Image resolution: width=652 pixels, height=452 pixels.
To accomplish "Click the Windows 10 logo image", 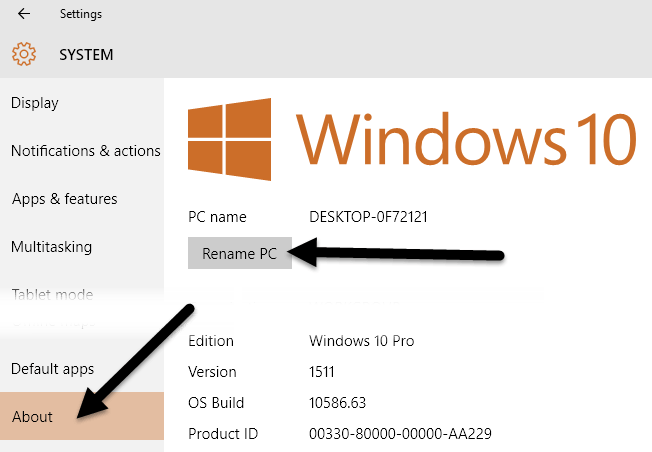I will point(412,139).
